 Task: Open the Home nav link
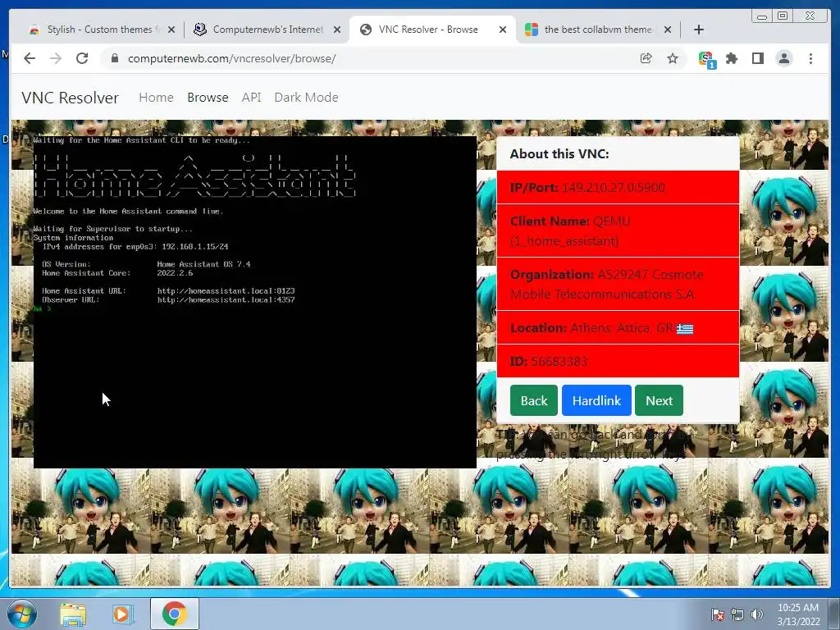click(156, 98)
